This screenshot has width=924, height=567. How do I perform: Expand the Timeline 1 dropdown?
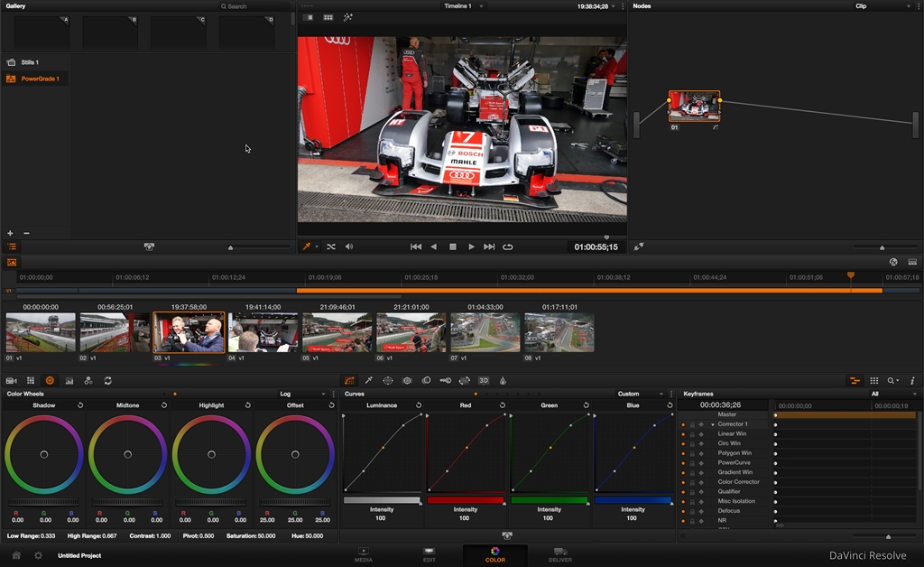click(463, 6)
